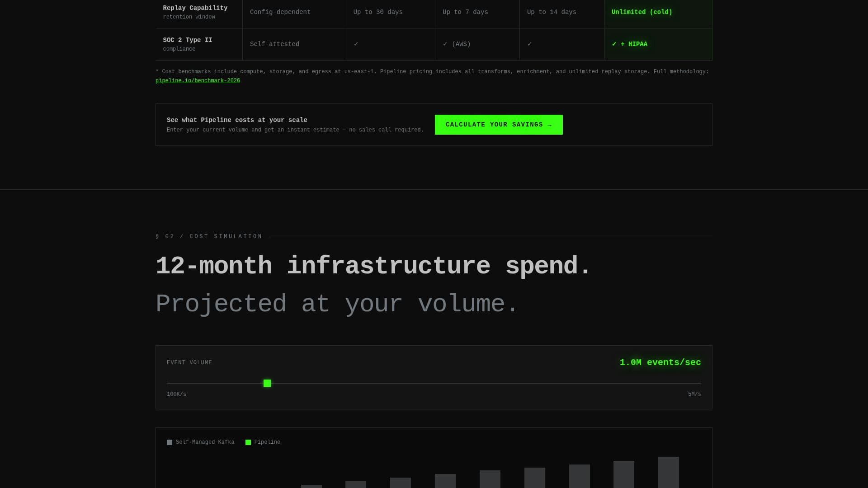Click the shortest leftmost chart bar
Viewport: 868px width, 488px height.
click(x=311, y=486)
